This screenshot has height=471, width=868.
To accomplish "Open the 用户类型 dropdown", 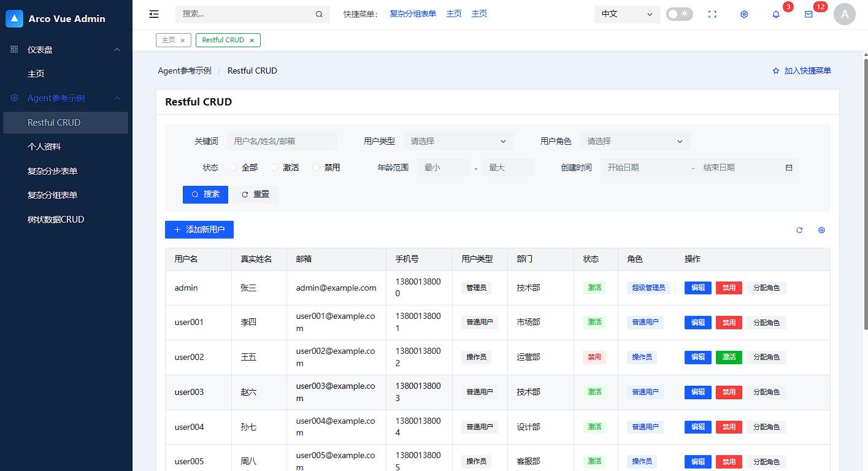I will coord(458,141).
